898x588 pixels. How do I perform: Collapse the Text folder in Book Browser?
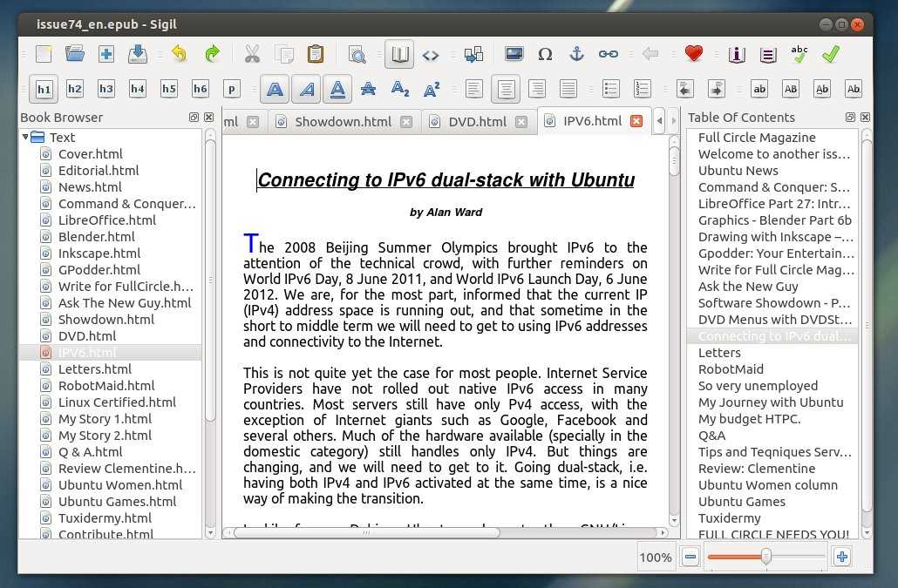pyautogui.click(x=25, y=138)
